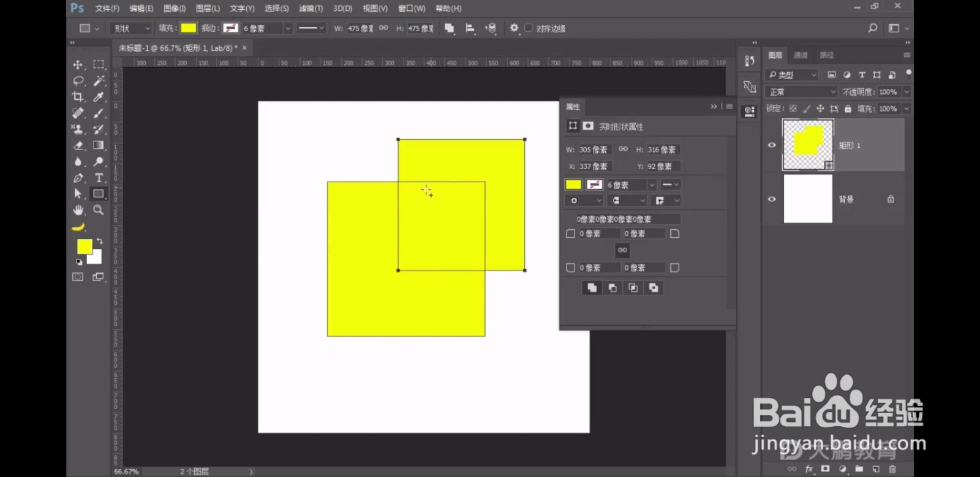
Task: Toggle lock position of layer
Action: click(820, 109)
